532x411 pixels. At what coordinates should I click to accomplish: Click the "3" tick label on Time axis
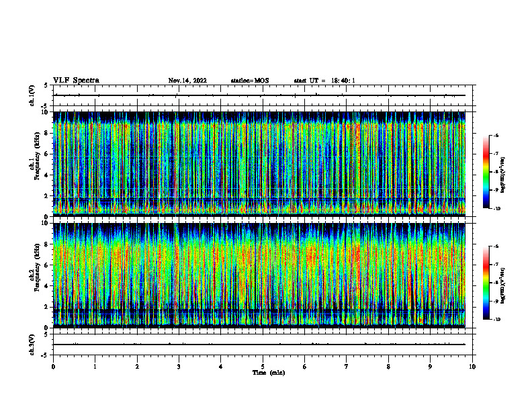coord(179,367)
